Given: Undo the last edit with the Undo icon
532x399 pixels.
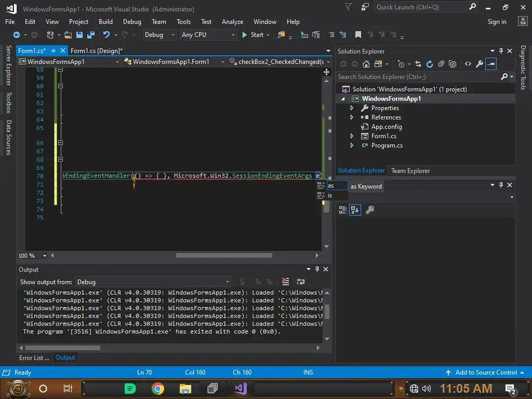Looking at the screenshot, I should click(106, 35).
